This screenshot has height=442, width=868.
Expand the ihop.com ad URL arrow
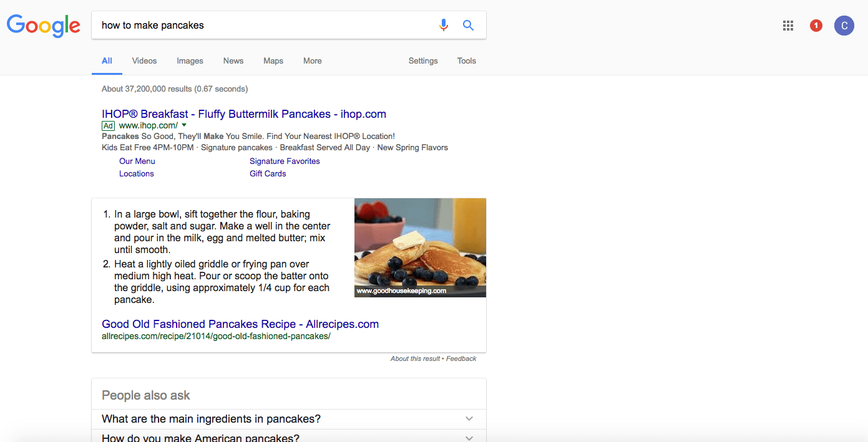tap(184, 125)
